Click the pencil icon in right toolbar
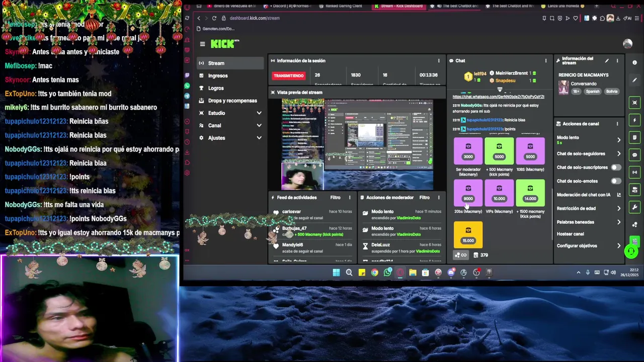 tap(634, 80)
